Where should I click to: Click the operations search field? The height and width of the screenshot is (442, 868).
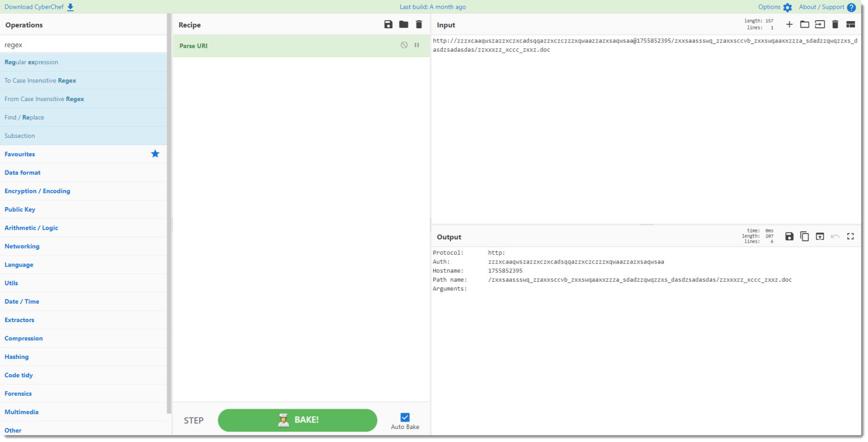point(84,45)
